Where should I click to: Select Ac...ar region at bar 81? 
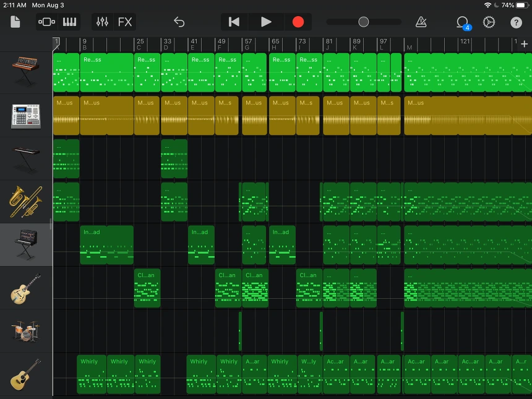click(x=336, y=374)
